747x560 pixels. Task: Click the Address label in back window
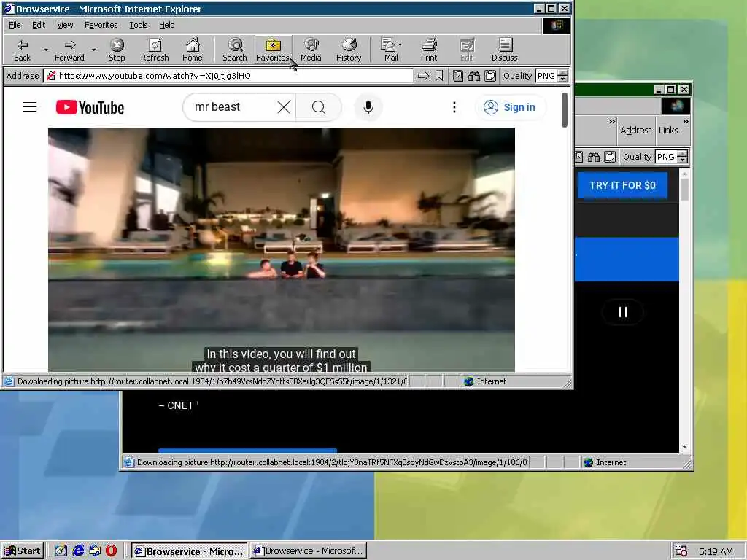636,130
